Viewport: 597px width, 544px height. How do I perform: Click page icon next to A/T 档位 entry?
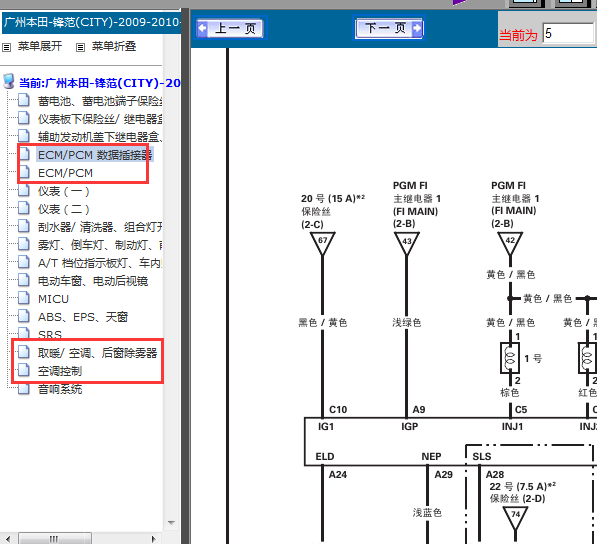(x=24, y=262)
